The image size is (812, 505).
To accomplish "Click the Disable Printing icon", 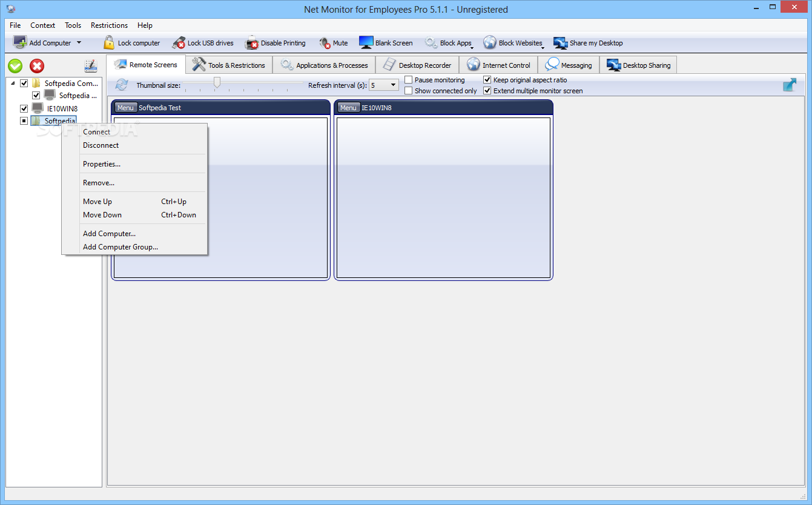I will [252, 42].
